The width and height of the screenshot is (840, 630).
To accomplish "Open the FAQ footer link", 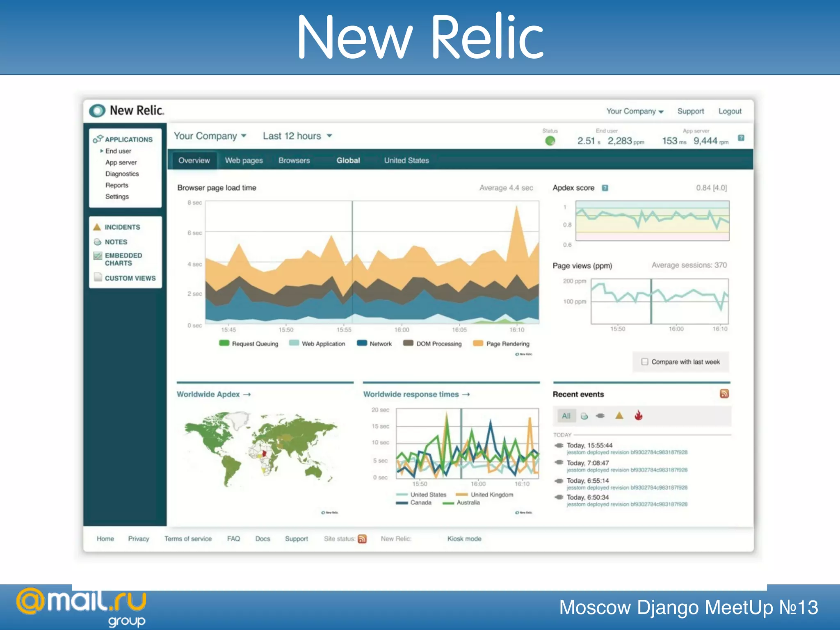I will (233, 539).
